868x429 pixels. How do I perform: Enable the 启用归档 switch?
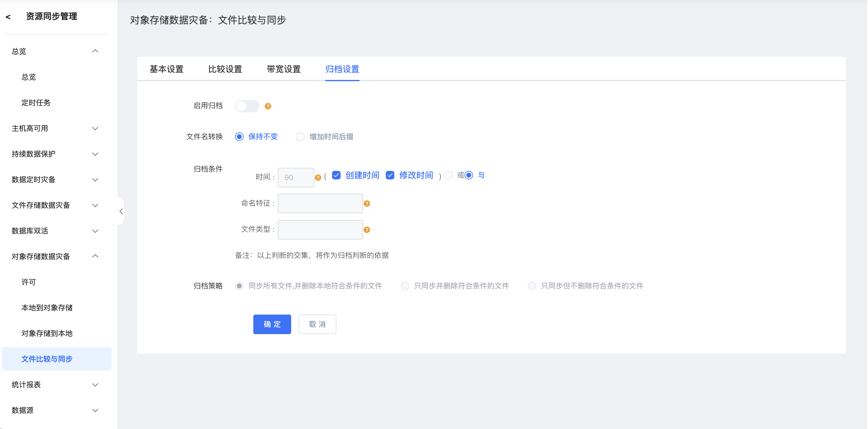coord(247,106)
